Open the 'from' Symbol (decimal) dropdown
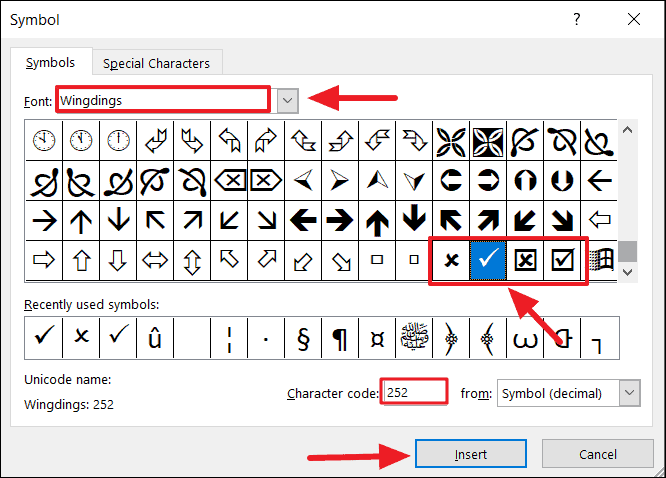The height and width of the screenshot is (478, 666). pos(629,393)
